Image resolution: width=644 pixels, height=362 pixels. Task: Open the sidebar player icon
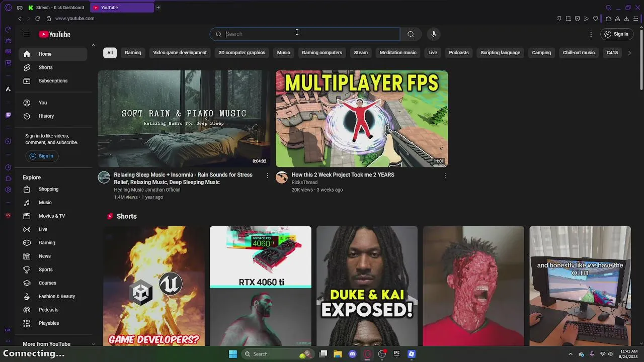(x=8, y=141)
